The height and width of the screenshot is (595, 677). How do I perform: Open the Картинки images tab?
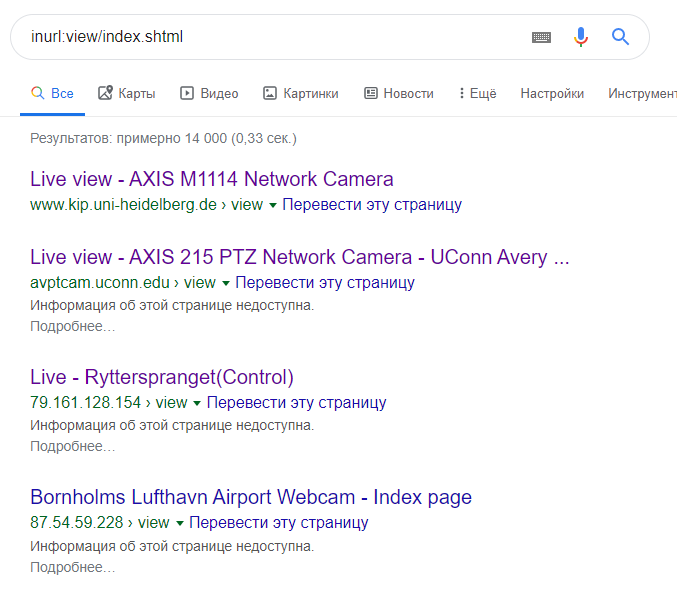tap(301, 93)
